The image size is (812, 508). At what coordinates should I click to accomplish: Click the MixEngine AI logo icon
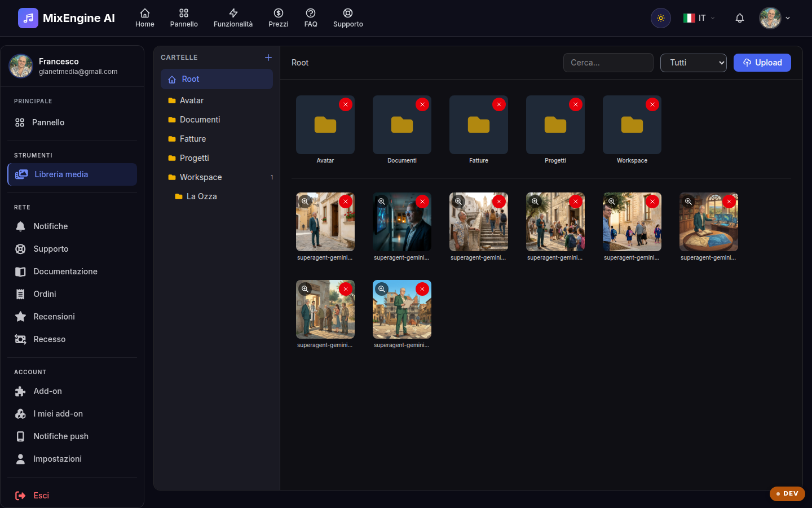28,18
